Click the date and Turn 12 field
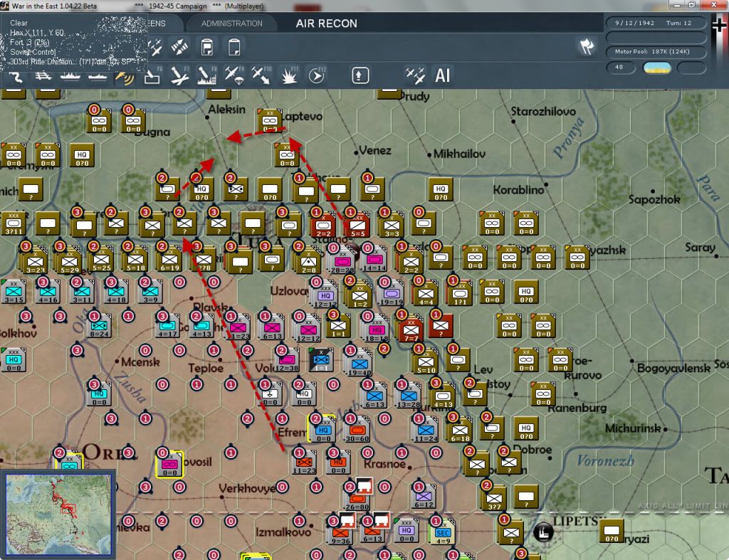Image resolution: width=729 pixels, height=560 pixels. coord(656,23)
